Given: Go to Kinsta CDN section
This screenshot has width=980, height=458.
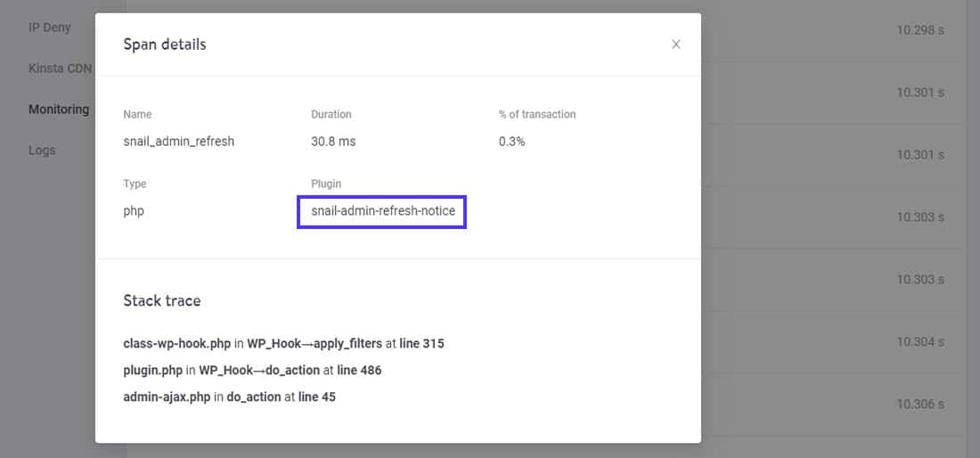Looking at the screenshot, I should [x=60, y=68].
